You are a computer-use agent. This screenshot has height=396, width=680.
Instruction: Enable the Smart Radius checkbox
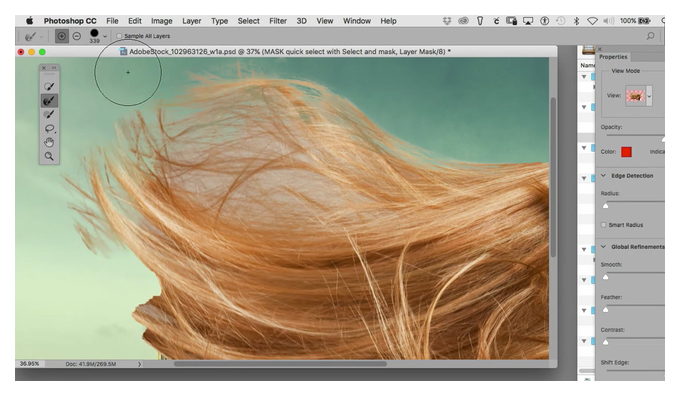(x=604, y=225)
